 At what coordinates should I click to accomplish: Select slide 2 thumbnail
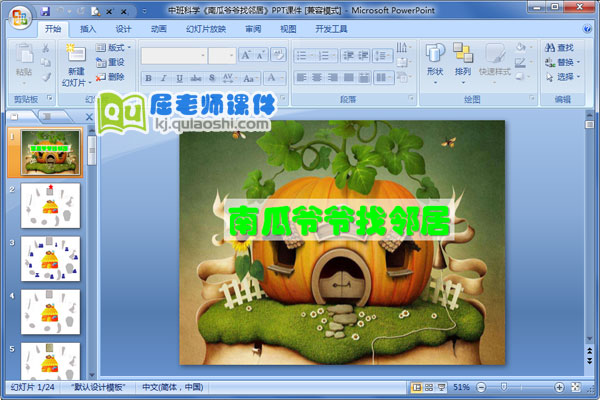tap(50, 206)
